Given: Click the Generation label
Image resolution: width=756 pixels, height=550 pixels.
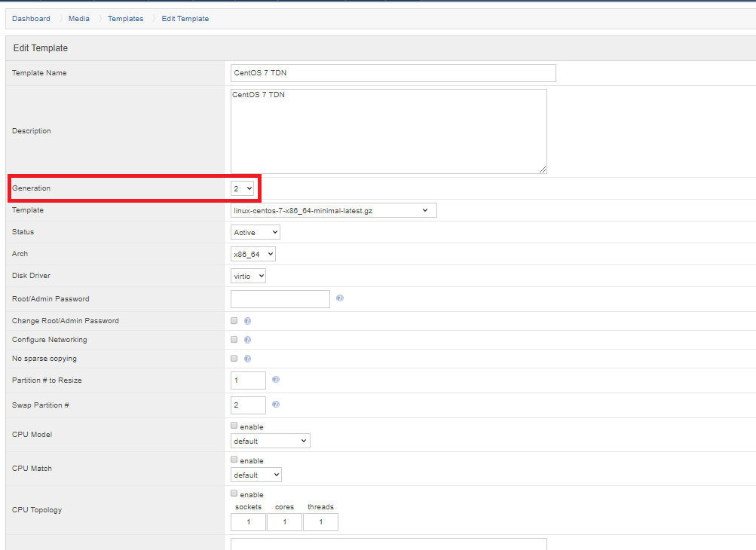Looking at the screenshot, I should (32, 188).
